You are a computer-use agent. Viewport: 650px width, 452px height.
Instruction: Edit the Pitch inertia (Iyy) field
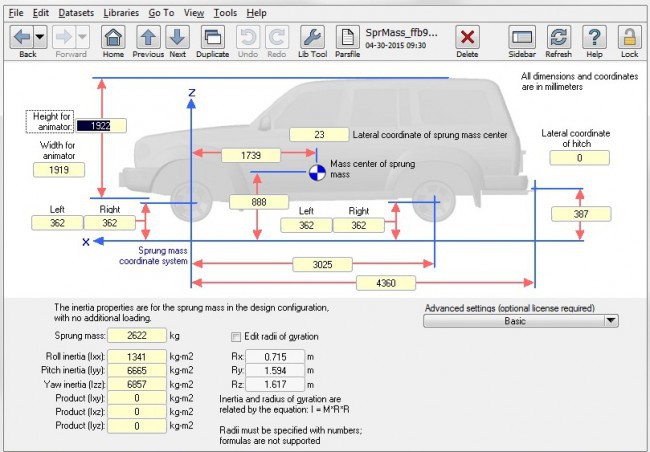(137, 370)
